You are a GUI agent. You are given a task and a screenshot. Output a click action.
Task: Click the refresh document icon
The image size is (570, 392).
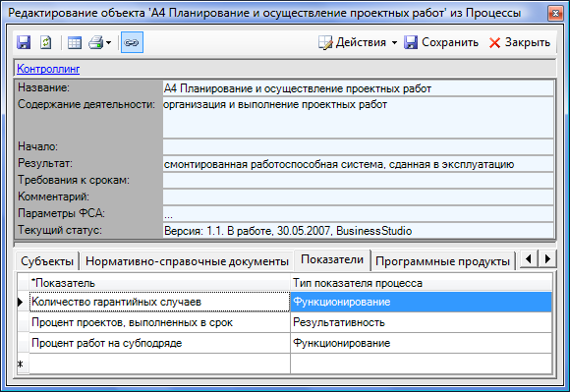pos(45,42)
